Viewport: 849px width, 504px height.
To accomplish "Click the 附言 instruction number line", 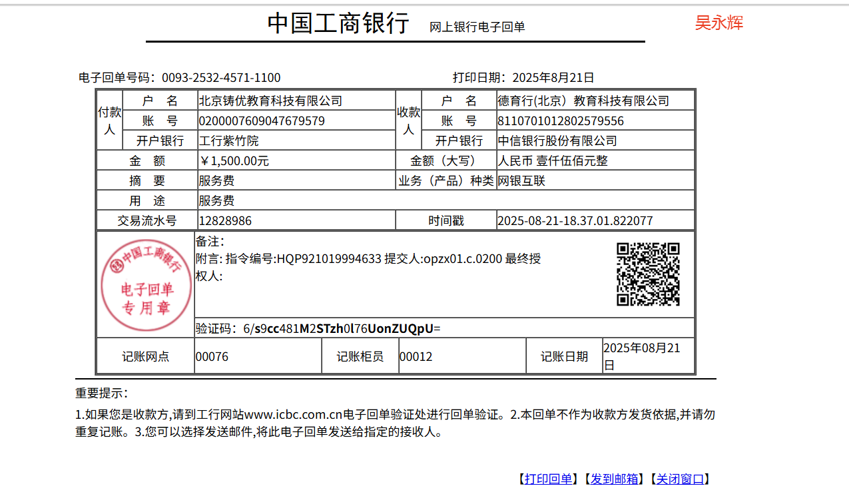I will click(368, 259).
